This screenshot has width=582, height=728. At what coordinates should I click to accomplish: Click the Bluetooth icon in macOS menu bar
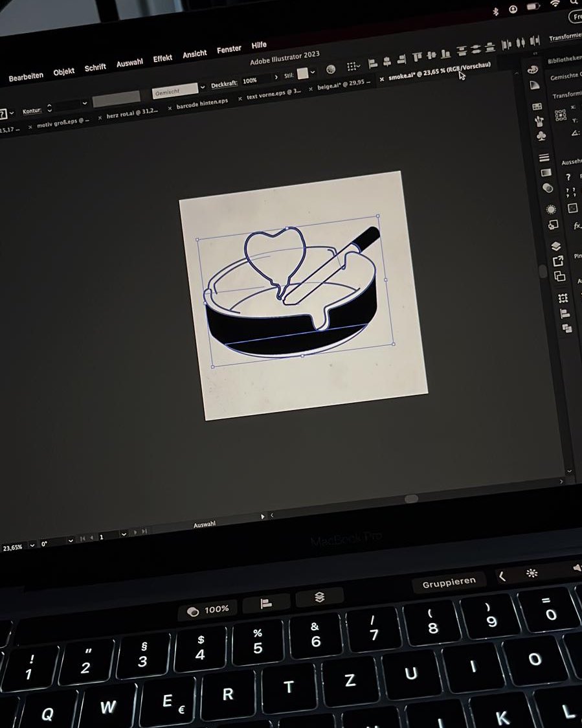pos(496,12)
